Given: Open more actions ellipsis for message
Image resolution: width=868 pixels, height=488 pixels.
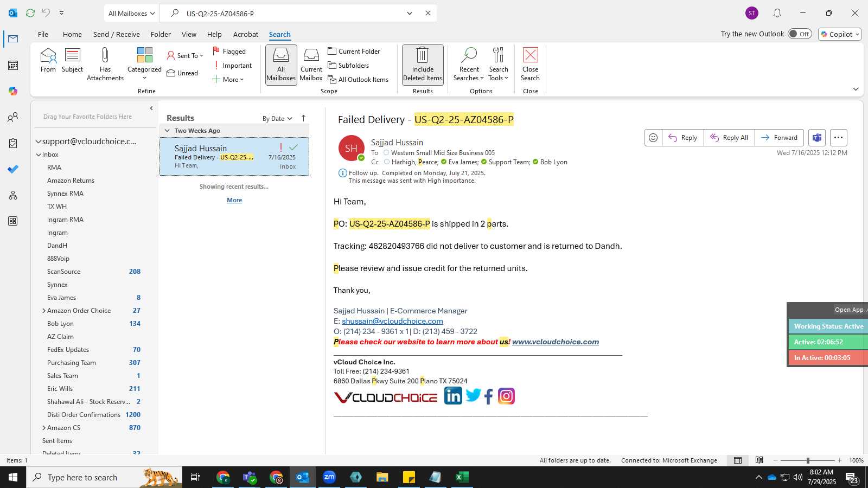Looking at the screenshot, I should click(x=839, y=138).
